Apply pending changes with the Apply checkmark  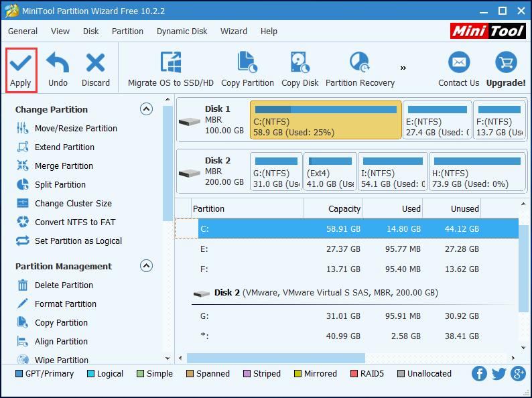click(x=21, y=70)
